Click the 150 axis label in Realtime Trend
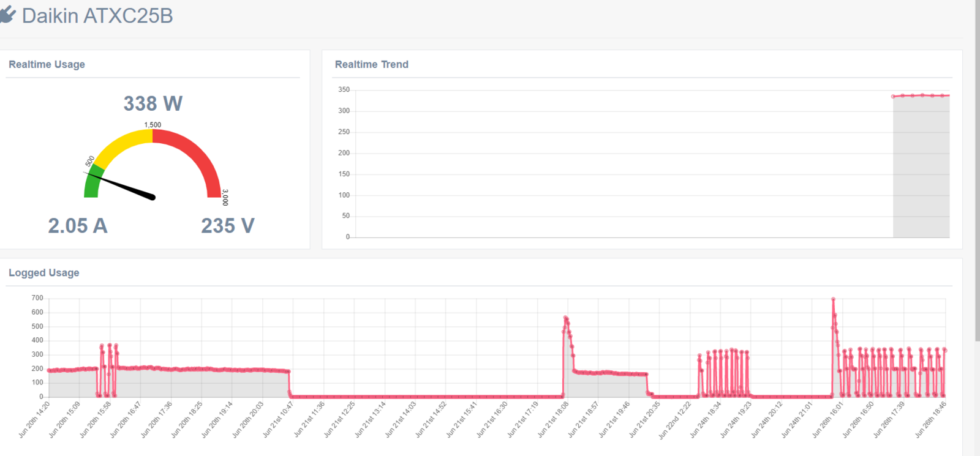 pyautogui.click(x=344, y=174)
